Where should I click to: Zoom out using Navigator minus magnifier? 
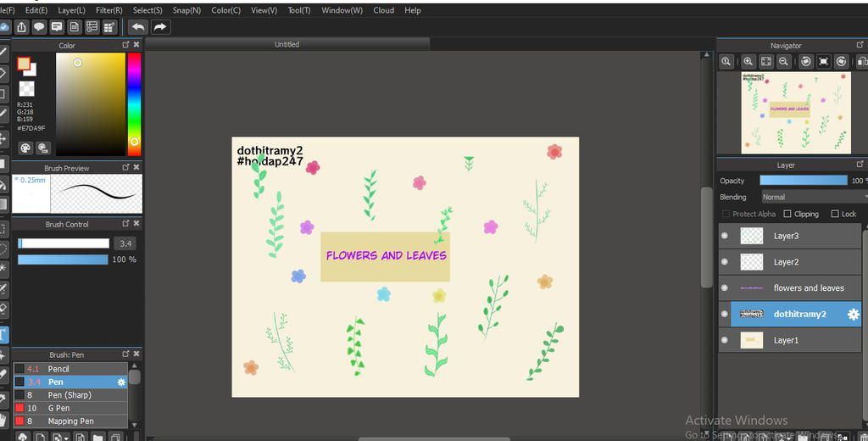[x=783, y=62]
